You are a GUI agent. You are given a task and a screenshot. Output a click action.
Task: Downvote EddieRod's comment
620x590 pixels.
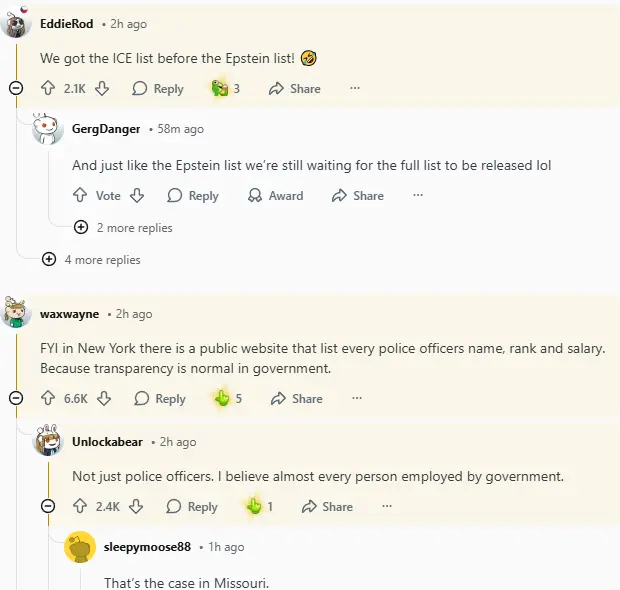[x=102, y=89]
